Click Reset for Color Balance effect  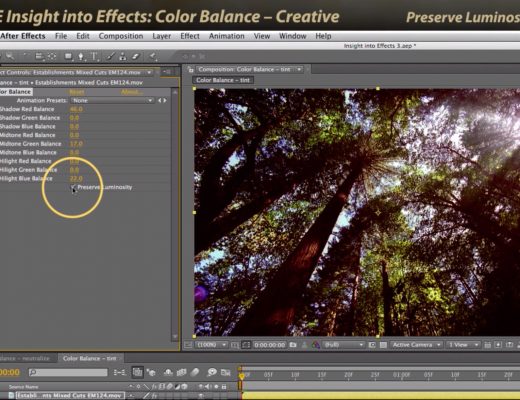[77, 92]
